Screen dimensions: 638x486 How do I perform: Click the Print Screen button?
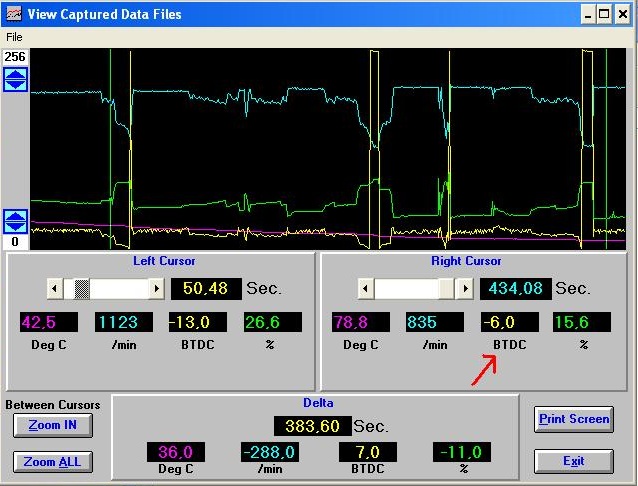click(x=574, y=419)
